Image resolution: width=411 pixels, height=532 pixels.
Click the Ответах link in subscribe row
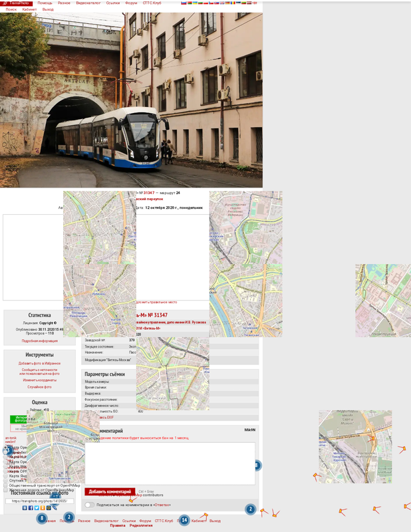click(x=162, y=505)
